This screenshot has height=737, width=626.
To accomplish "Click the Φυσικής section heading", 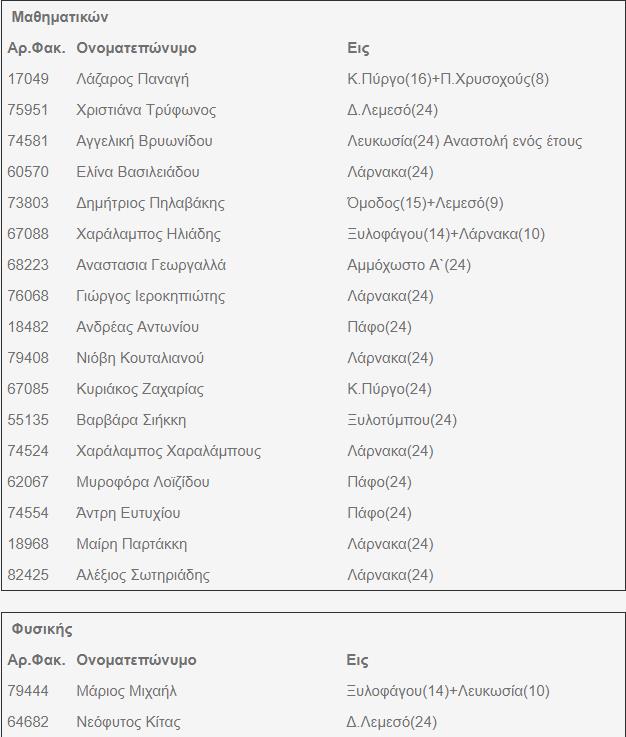I will tap(42, 629).
